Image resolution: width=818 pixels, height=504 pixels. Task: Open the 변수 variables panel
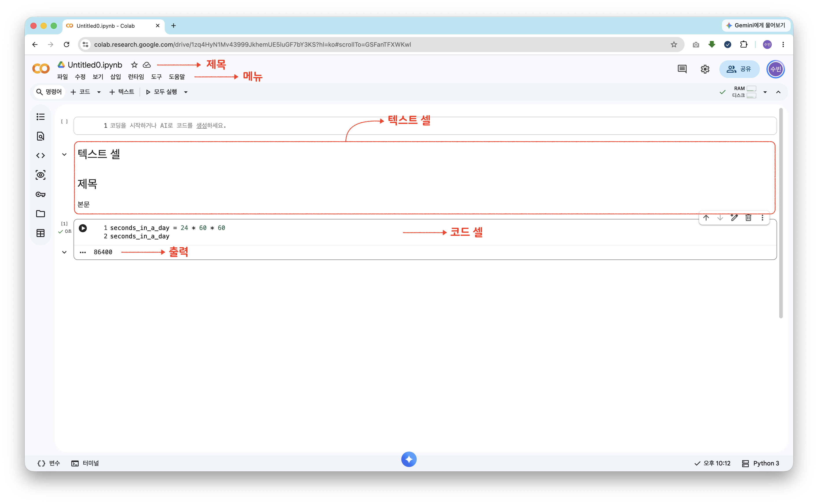point(49,463)
